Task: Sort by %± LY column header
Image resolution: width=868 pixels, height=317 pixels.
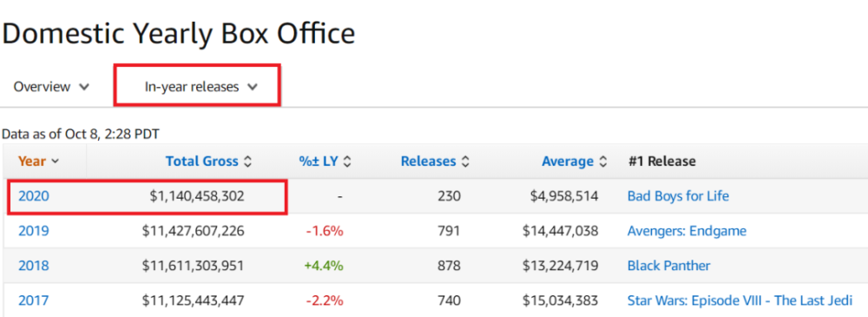Action: click(x=325, y=162)
